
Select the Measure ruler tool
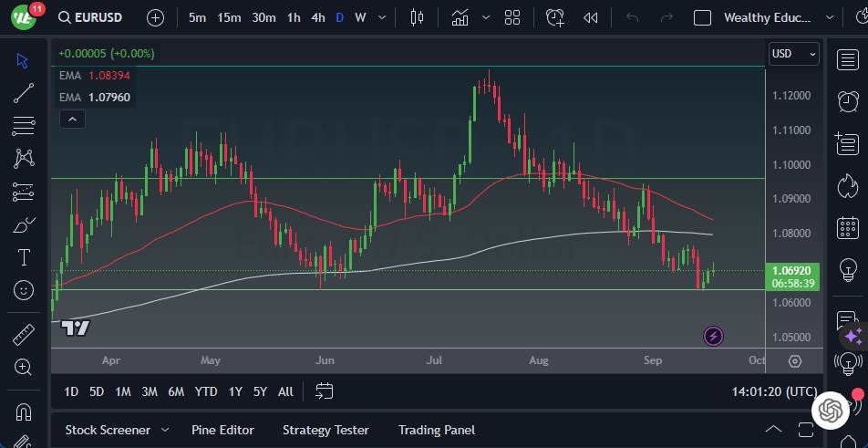point(24,334)
